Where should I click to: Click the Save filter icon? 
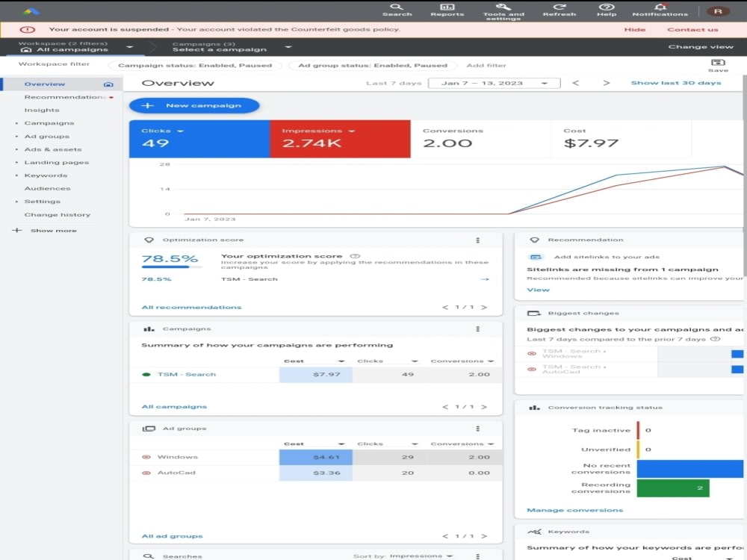click(718, 65)
